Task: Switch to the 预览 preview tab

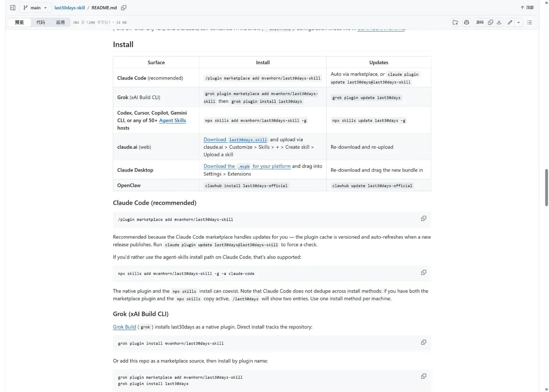Action: pyautogui.click(x=19, y=22)
